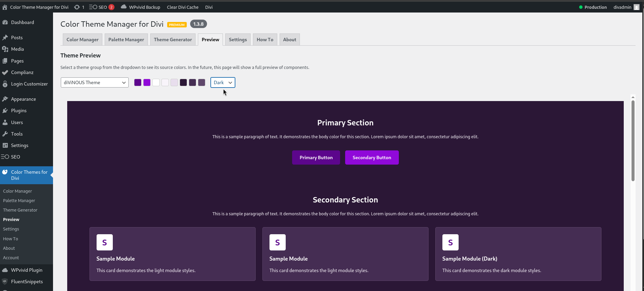Click the Appearance paintbrush icon

[x=5, y=99]
